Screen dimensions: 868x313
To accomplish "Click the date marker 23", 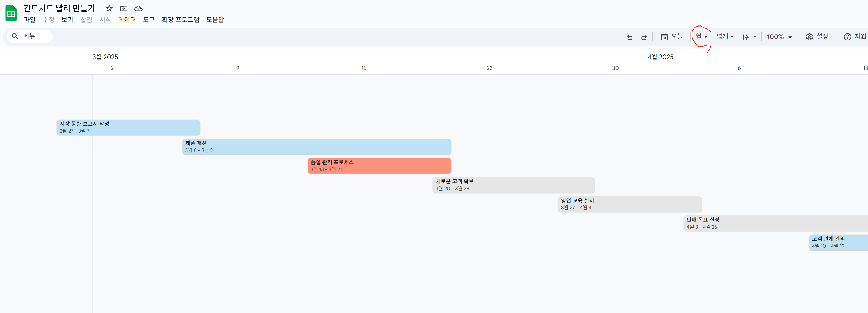I will [490, 68].
